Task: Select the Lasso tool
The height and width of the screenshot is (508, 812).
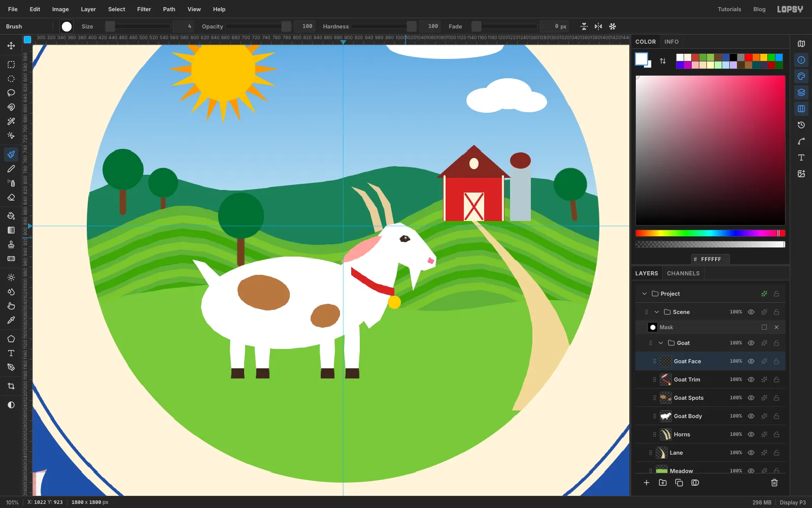Action: [11, 93]
